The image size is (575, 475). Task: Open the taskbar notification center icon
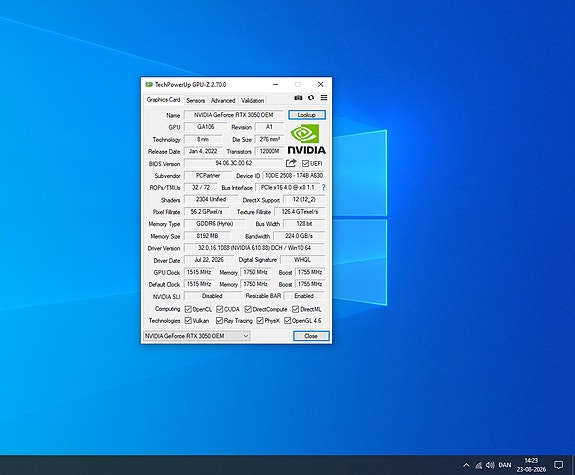tap(558, 465)
